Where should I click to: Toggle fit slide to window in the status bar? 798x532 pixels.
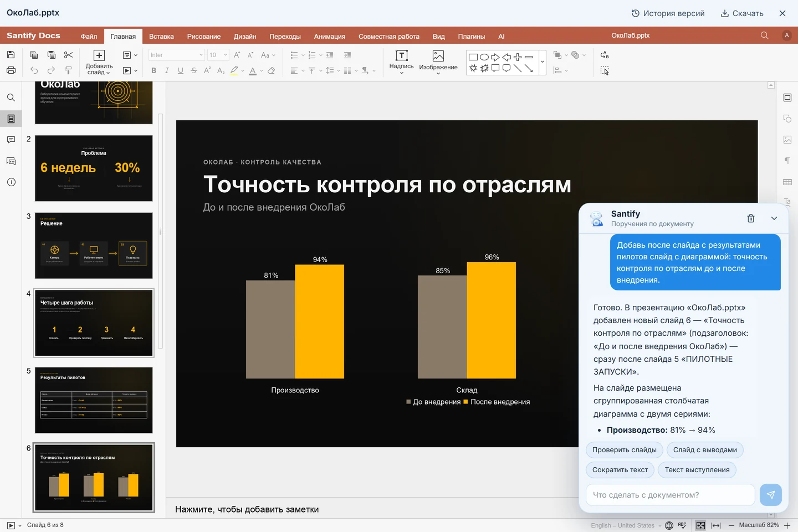click(700, 525)
